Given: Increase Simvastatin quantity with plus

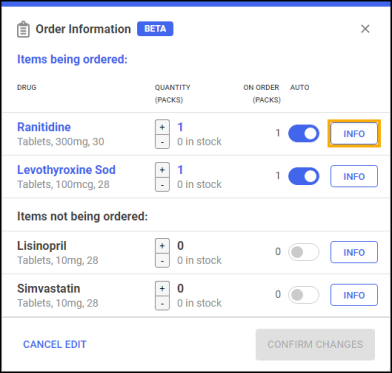Looking at the screenshot, I should click(x=162, y=288).
